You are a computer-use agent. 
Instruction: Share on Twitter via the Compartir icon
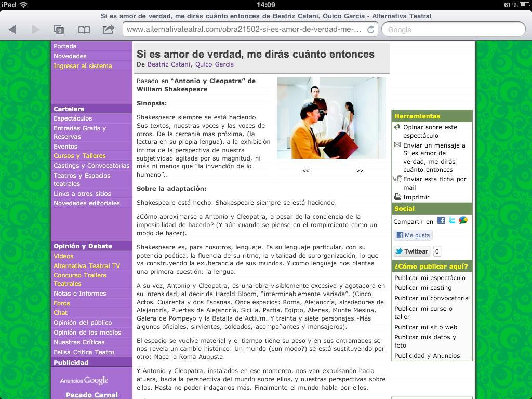[x=452, y=220]
